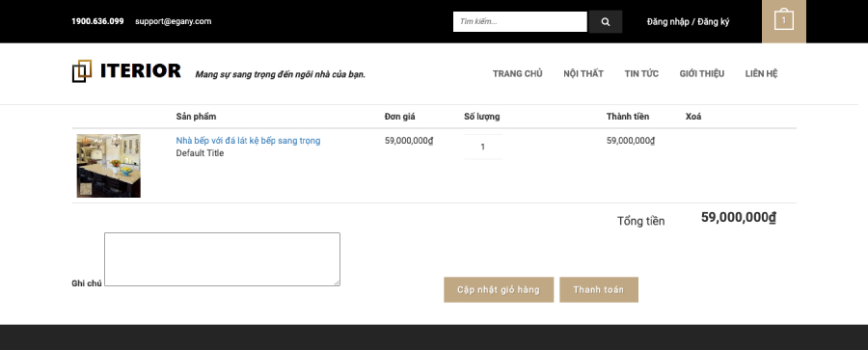Select the Tổng tiền 59,000,000₫ total

pos(739,218)
